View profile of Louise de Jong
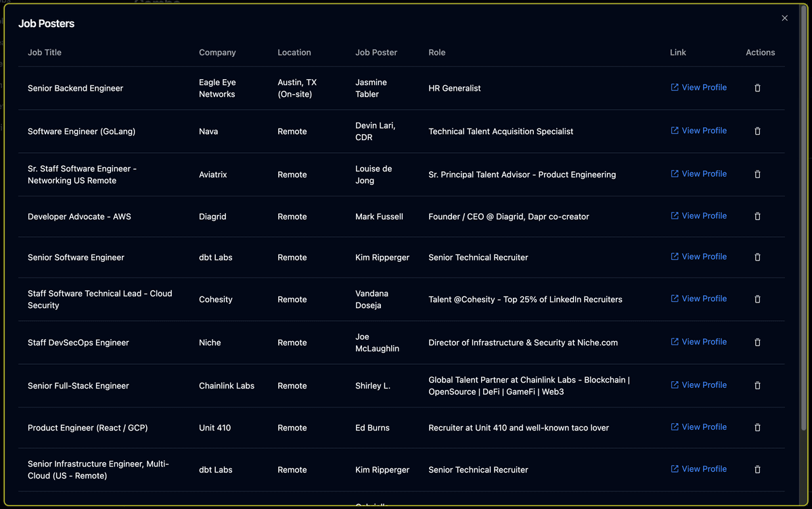The height and width of the screenshot is (509, 812). point(698,174)
